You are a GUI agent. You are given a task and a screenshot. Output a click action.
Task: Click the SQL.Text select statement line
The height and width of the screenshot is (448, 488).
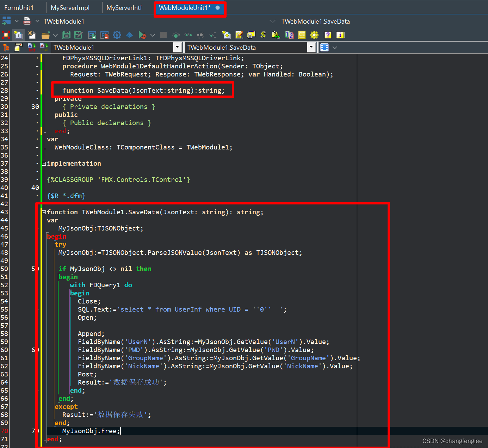point(182,309)
